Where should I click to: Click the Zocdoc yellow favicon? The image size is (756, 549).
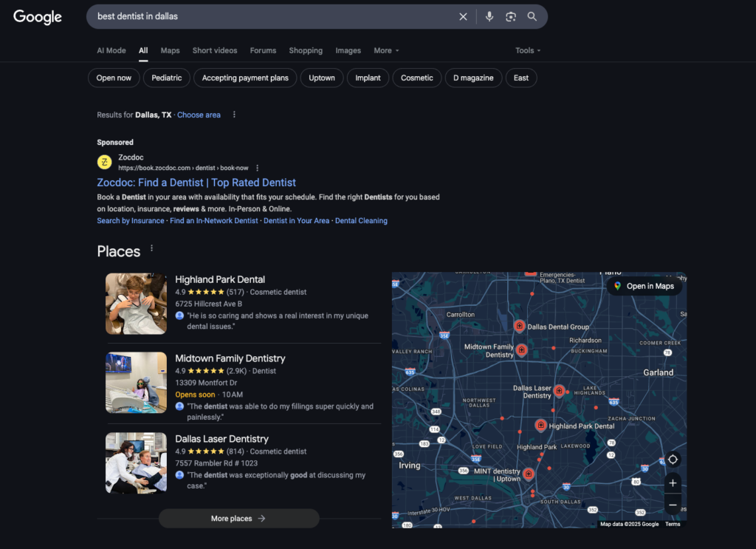click(x=105, y=162)
